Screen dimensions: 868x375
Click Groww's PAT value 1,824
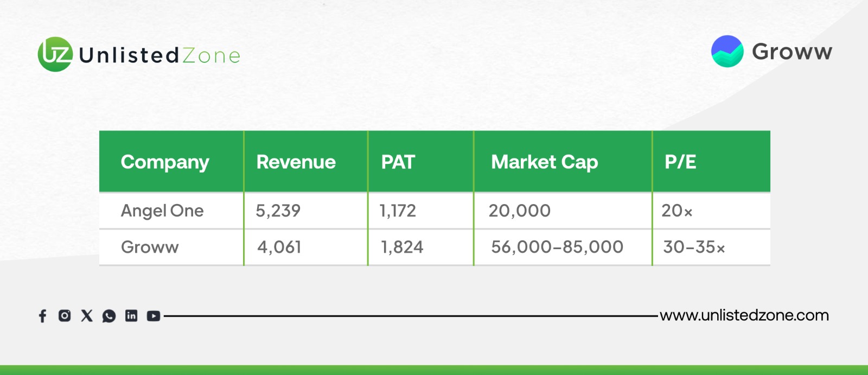click(402, 247)
